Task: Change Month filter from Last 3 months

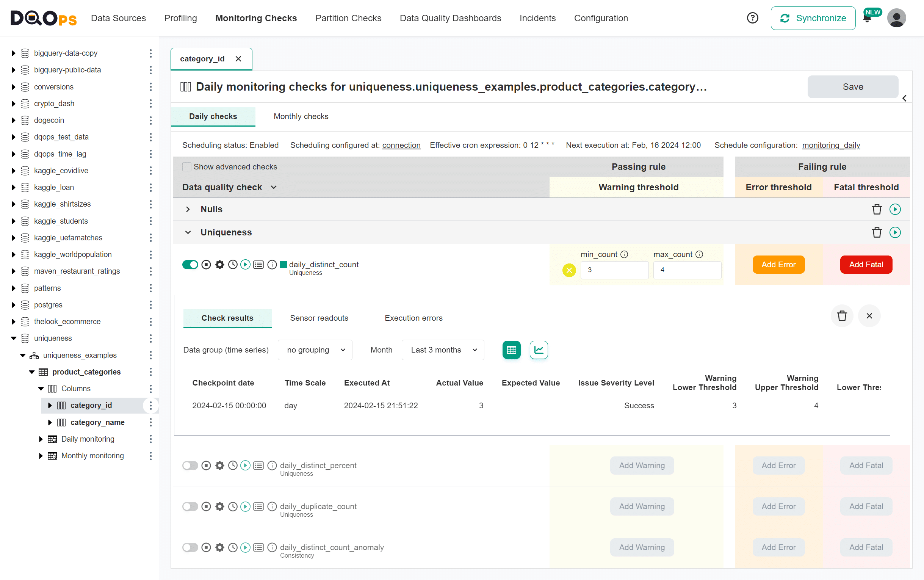Action: (x=442, y=350)
